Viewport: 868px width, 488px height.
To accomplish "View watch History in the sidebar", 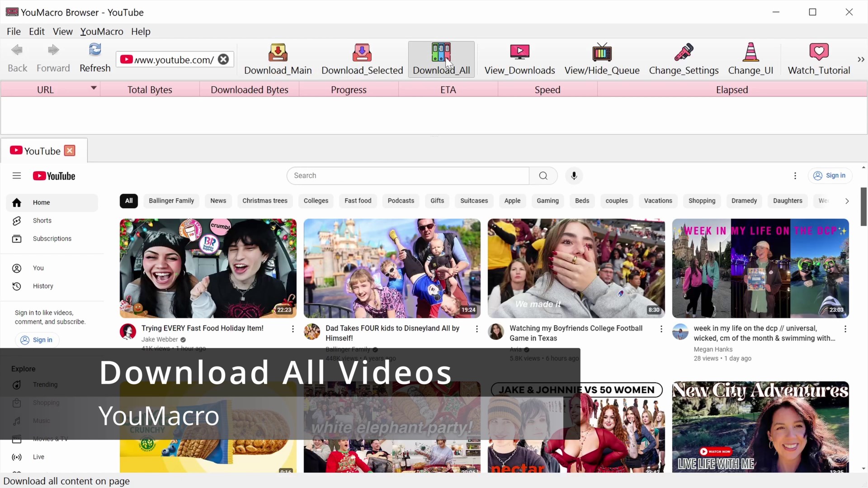I will pos(43,286).
